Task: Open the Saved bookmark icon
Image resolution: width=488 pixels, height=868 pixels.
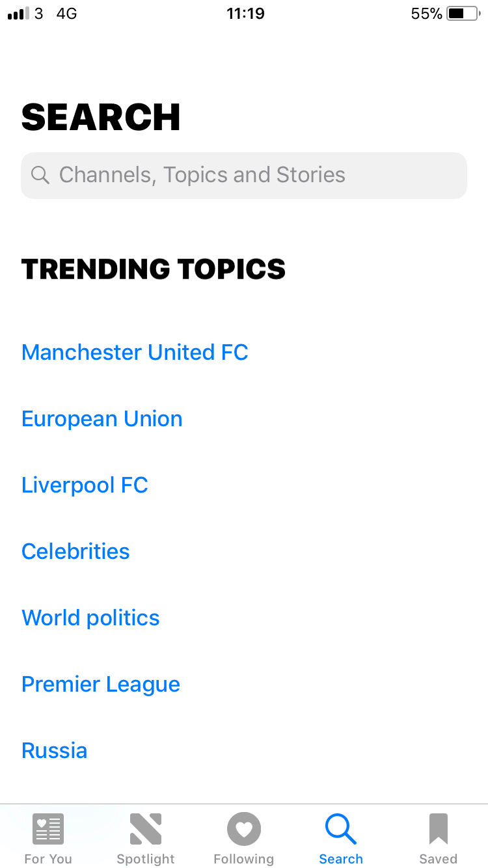Action: 439,830
